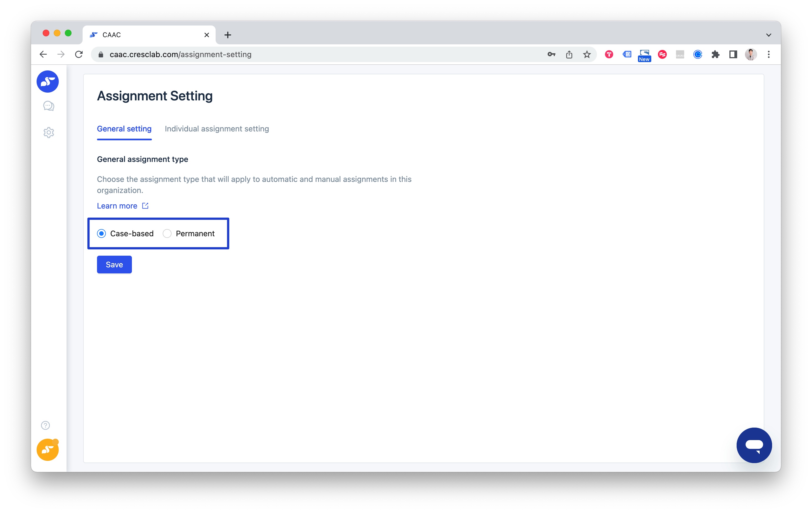
Task: Reload the current page
Action: click(x=79, y=54)
